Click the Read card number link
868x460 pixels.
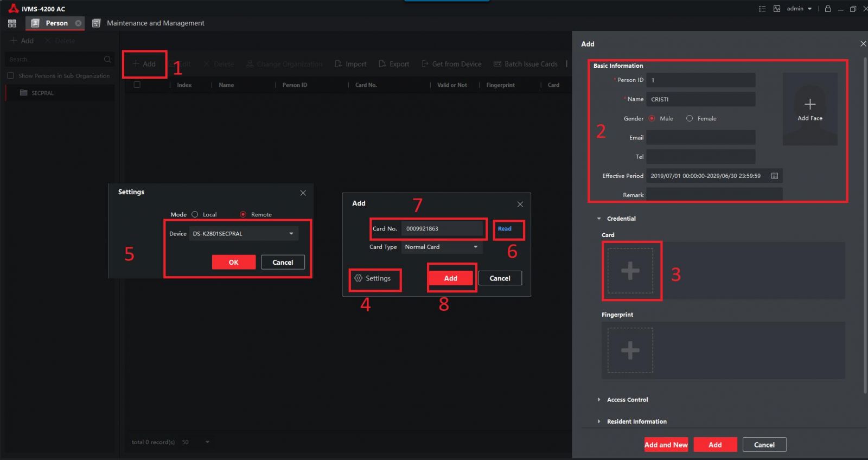pyautogui.click(x=505, y=229)
